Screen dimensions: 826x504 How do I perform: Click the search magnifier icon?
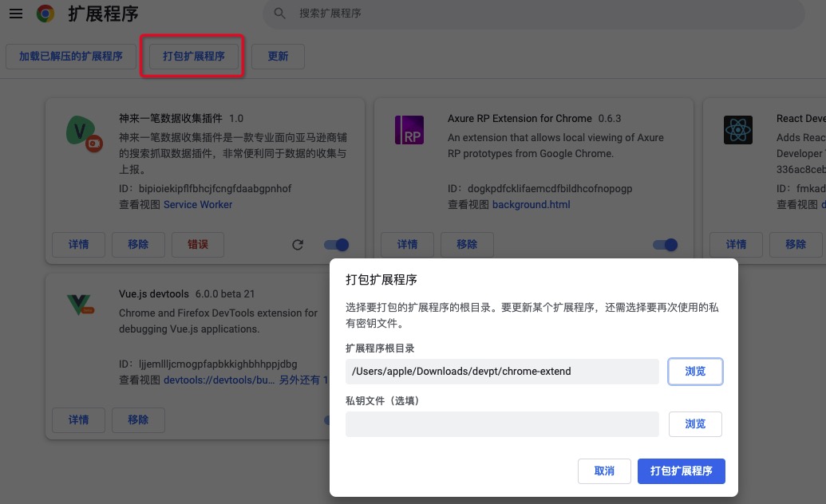click(279, 14)
